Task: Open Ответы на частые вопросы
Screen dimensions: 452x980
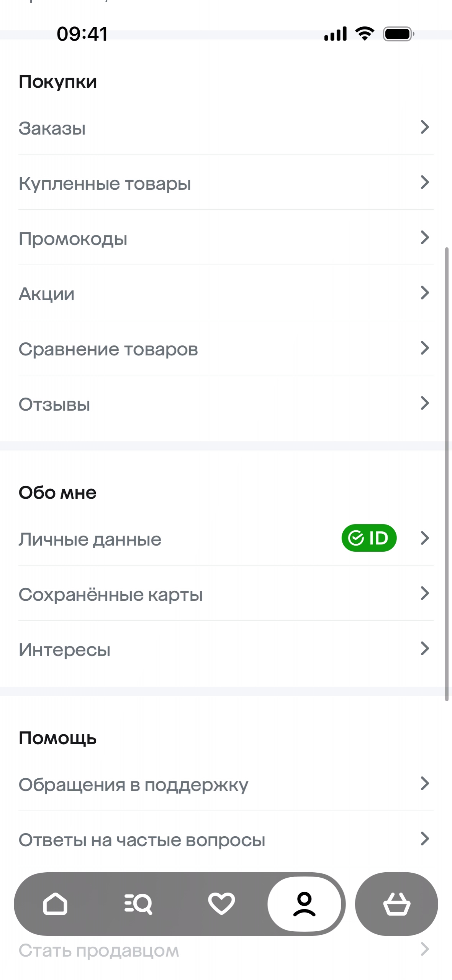Action: [142, 840]
